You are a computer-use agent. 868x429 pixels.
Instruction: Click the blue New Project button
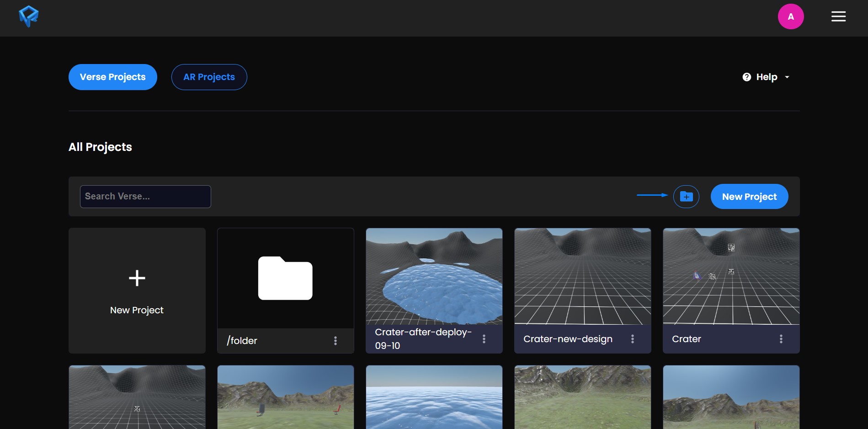pos(750,197)
